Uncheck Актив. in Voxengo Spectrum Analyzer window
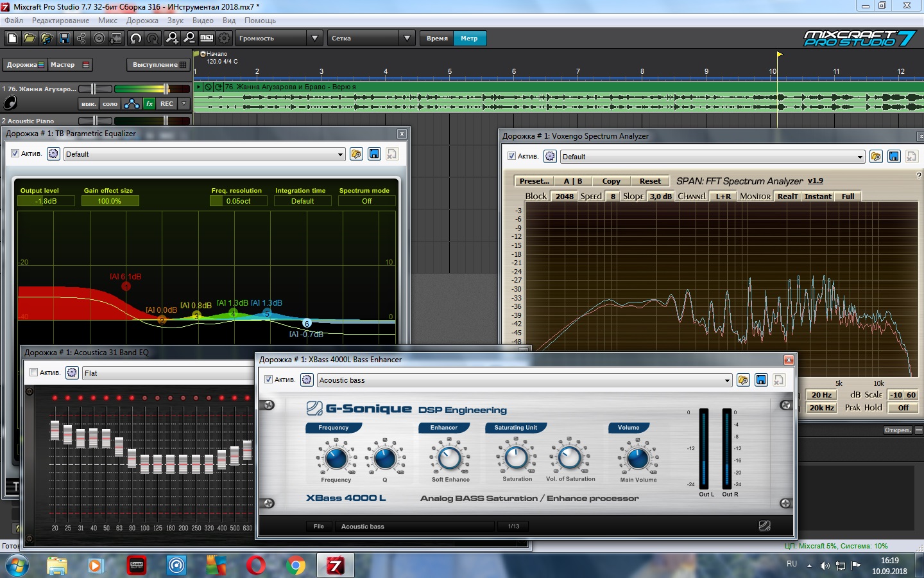The height and width of the screenshot is (578, 924). pyautogui.click(x=512, y=156)
